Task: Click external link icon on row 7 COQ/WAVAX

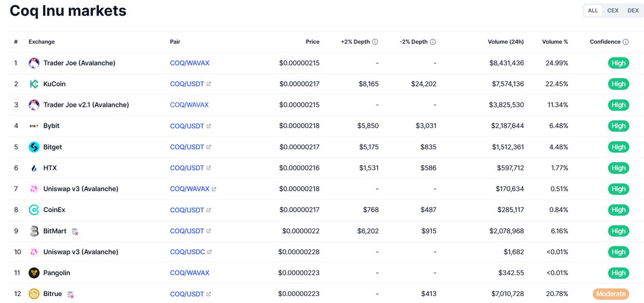Action: pos(214,189)
